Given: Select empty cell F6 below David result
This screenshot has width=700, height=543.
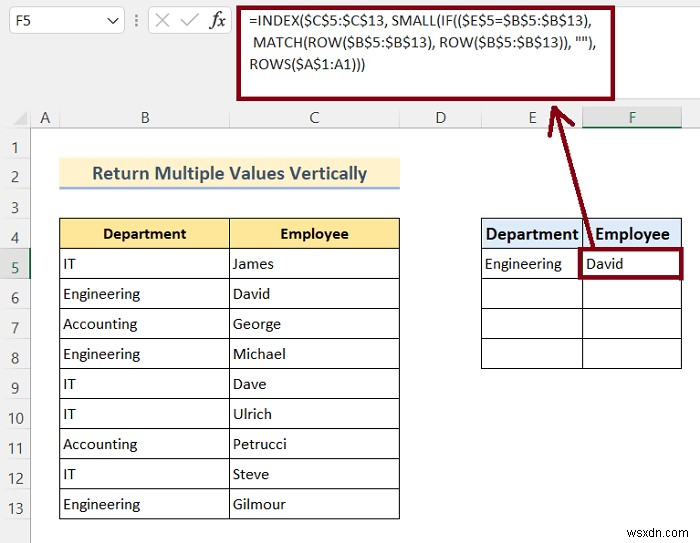Looking at the screenshot, I should 632,294.
